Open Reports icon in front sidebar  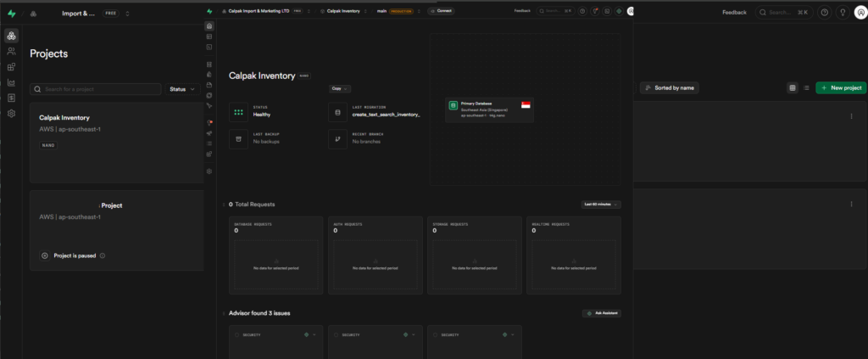[209, 133]
